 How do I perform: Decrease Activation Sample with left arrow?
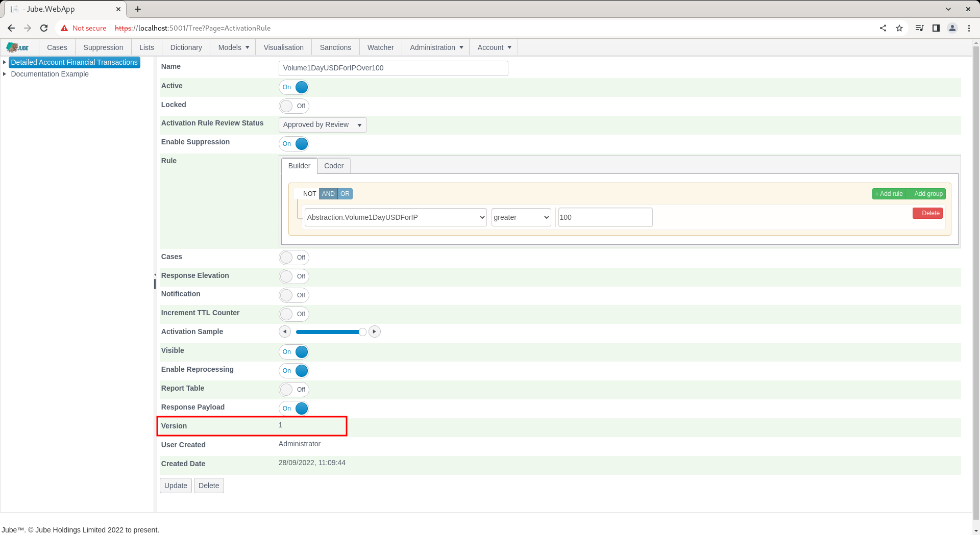pyautogui.click(x=285, y=332)
